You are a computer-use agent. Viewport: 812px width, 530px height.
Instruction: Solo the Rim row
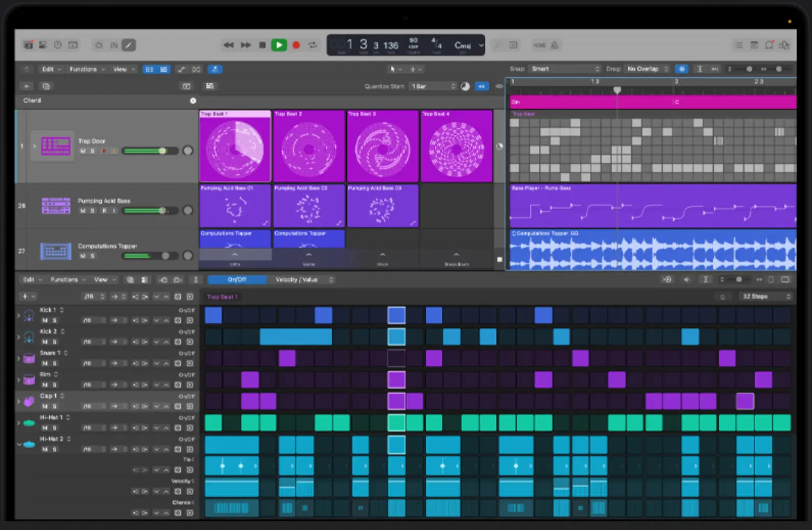(55, 384)
